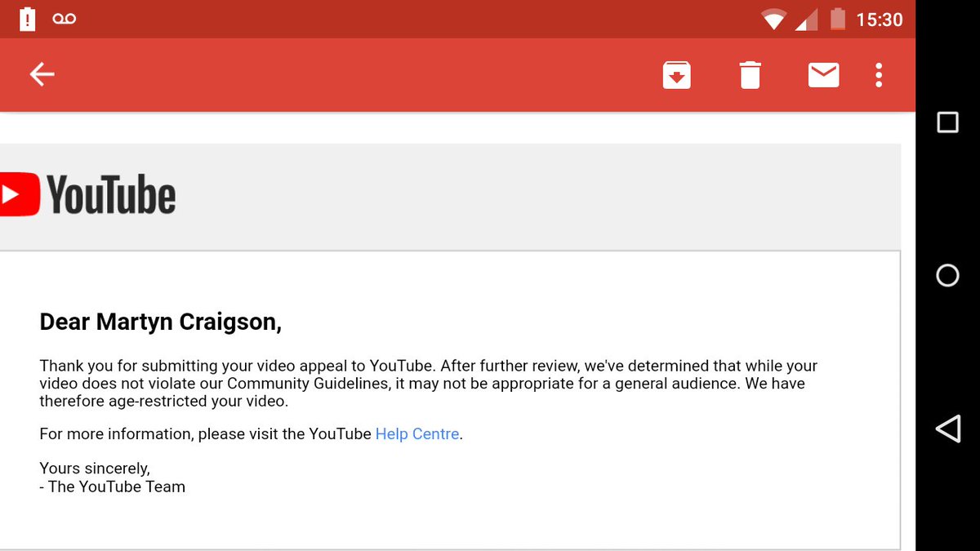The image size is (980, 551).
Task: Tap the Wi-Fi signal status icon
Action: [773, 19]
